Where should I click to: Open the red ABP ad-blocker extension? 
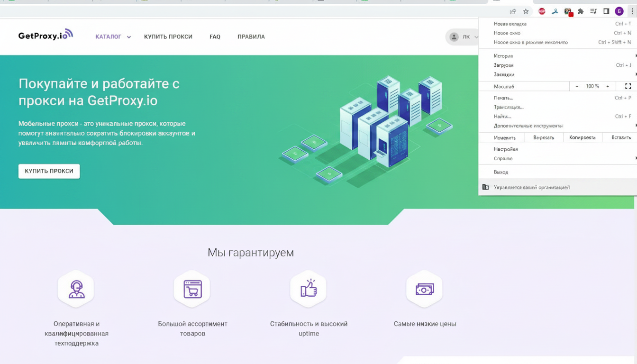click(x=542, y=11)
